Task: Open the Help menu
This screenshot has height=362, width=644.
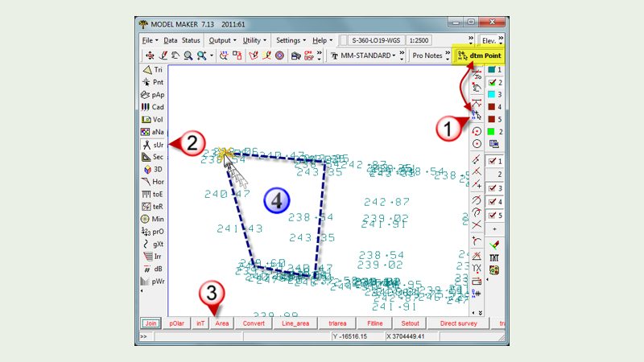Action: [x=323, y=40]
